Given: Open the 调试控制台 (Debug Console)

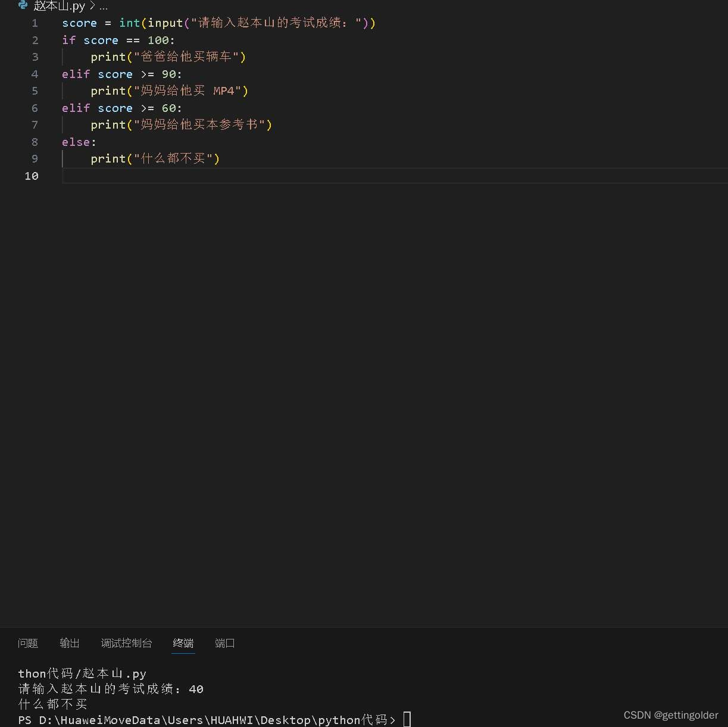Looking at the screenshot, I should pos(126,643).
